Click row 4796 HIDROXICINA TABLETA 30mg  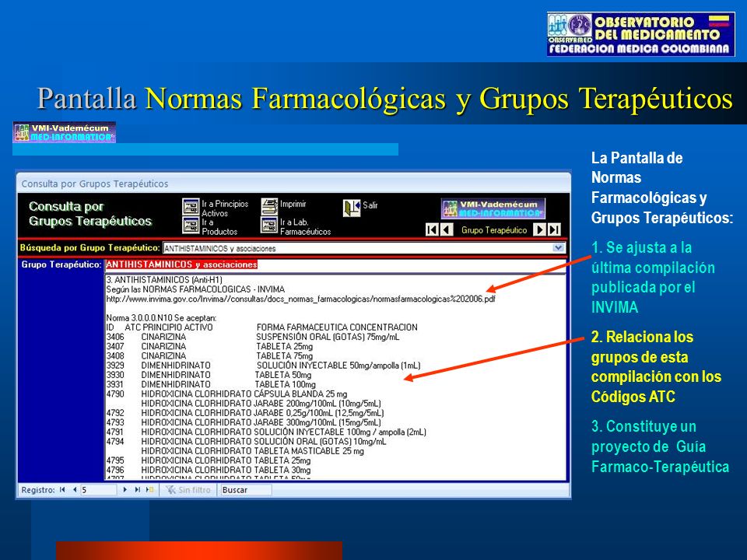209,471
